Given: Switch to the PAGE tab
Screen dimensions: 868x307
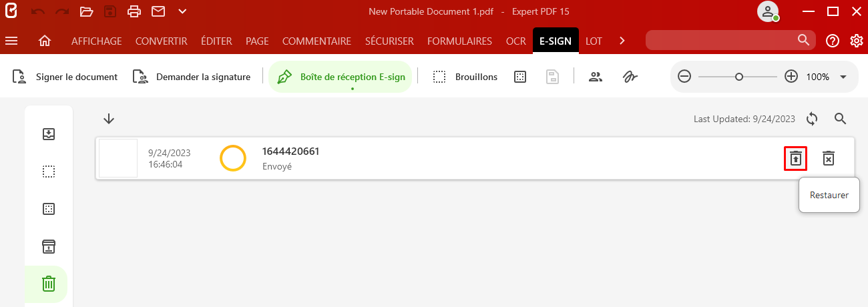Looking at the screenshot, I should coord(257,41).
